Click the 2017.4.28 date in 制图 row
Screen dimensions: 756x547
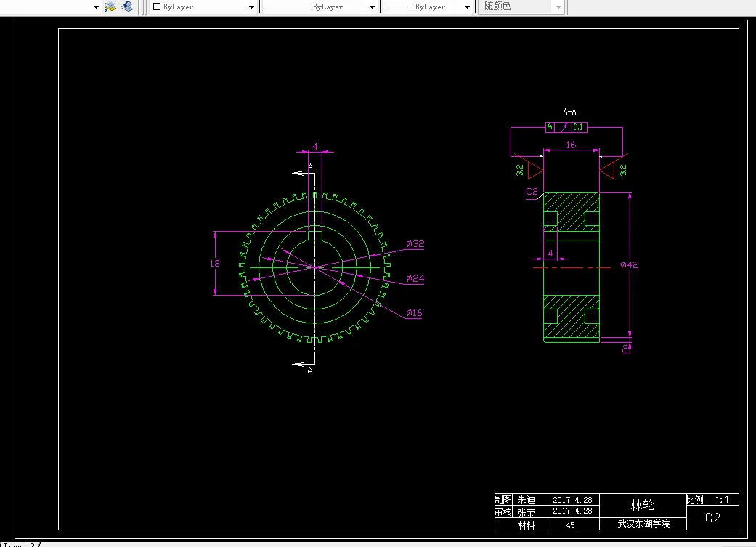[x=573, y=500]
